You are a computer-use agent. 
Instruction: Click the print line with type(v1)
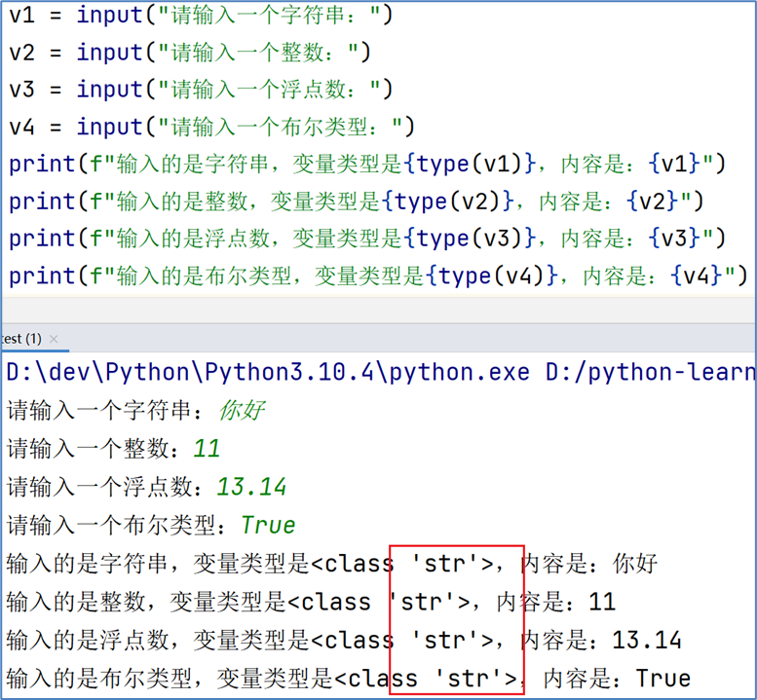367,164
